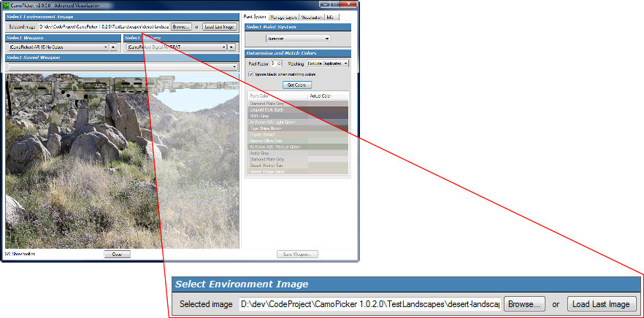The image size is (644, 318).
Task: Click the Save Weapon... button
Action: click(x=297, y=254)
